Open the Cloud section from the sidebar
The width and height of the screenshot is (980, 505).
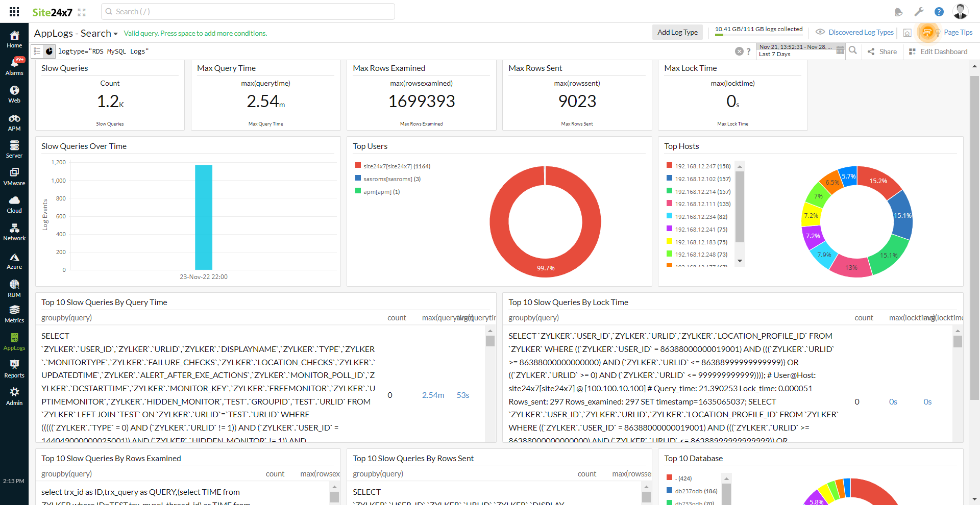tap(14, 204)
